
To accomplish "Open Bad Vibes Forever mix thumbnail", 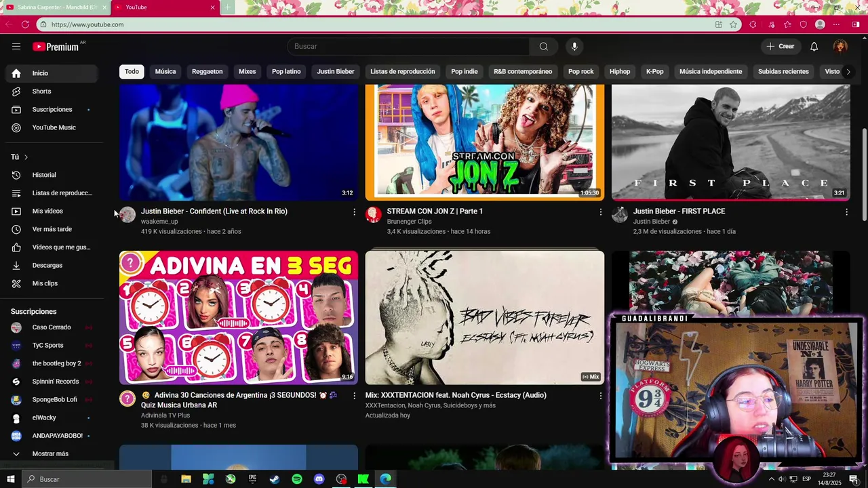I will [485, 318].
